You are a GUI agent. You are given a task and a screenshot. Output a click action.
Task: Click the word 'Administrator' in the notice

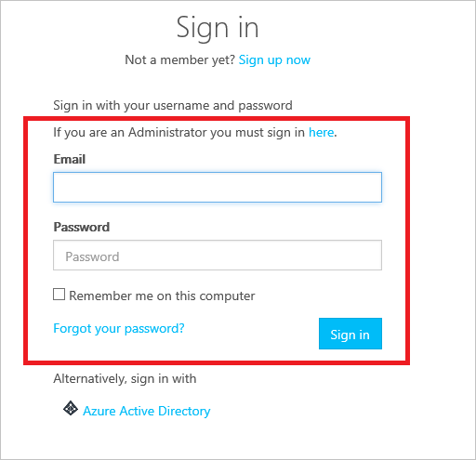pos(167,132)
